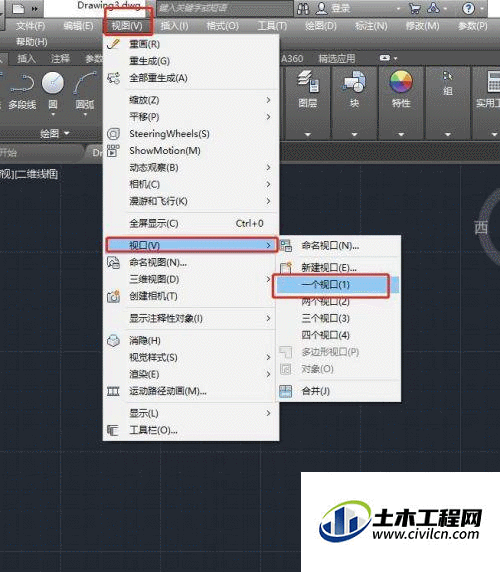Click the binoculars search icon
The height and width of the screenshot is (572, 500).
303,8
